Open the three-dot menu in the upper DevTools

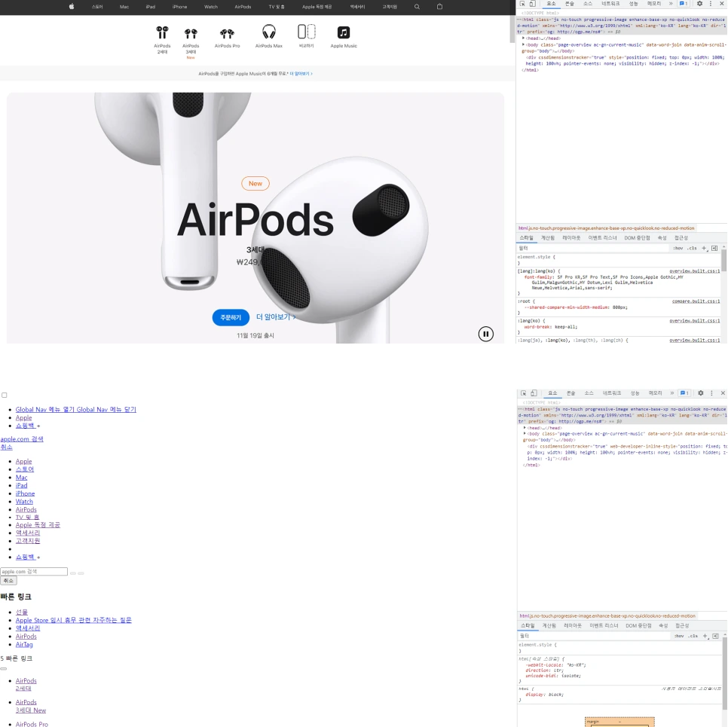[x=711, y=4]
